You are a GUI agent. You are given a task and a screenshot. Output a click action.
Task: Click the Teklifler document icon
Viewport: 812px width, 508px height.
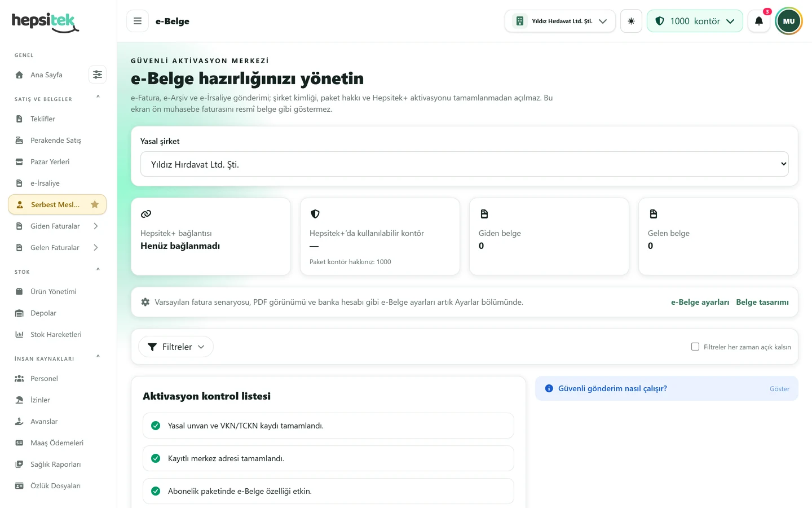click(19, 119)
